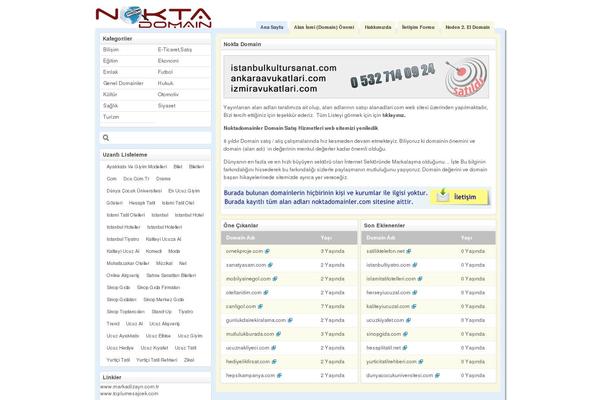Follow the tıklayınız link
The height and width of the screenshot is (400, 600).
[x=394, y=115]
